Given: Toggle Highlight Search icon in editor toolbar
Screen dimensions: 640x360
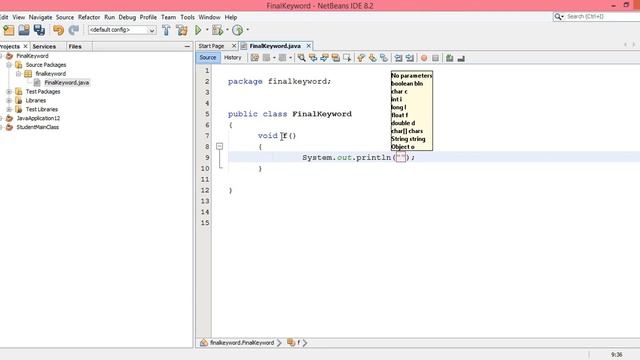Looking at the screenshot, I should 336,58.
